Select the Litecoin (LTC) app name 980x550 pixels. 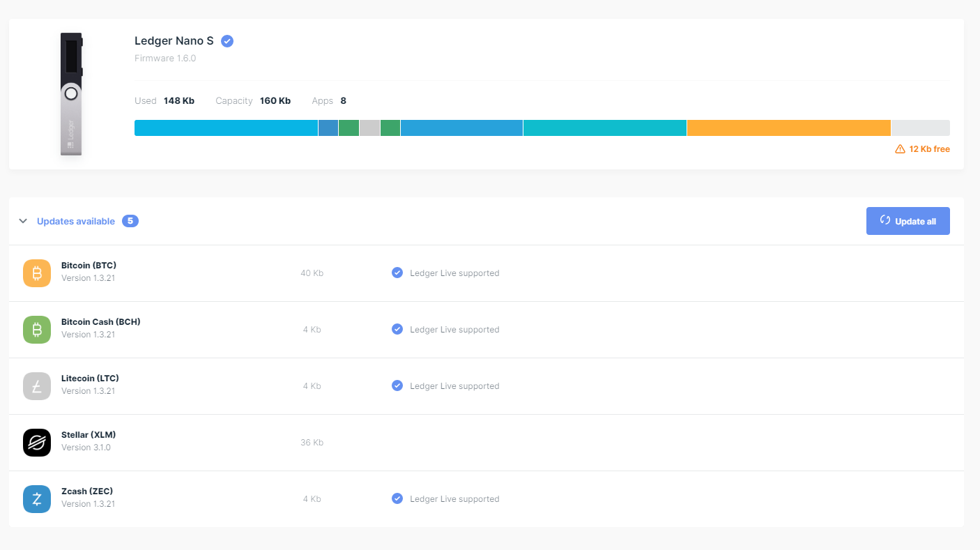90,379
